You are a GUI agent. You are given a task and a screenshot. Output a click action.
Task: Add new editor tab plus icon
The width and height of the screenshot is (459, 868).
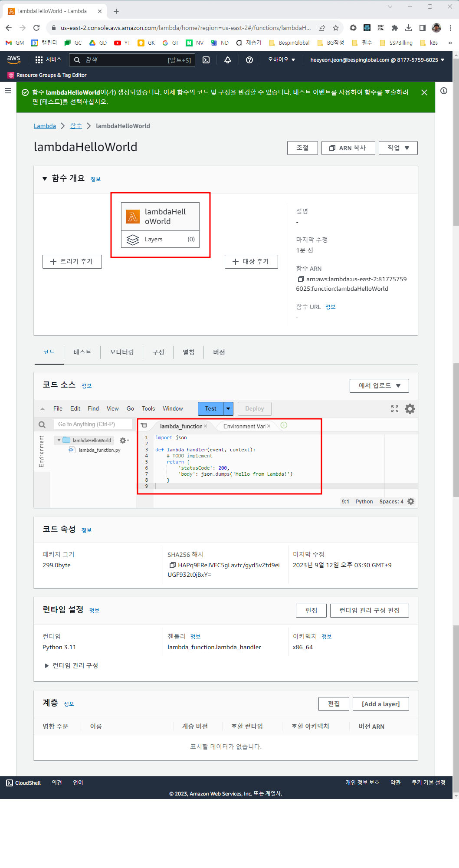(284, 425)
